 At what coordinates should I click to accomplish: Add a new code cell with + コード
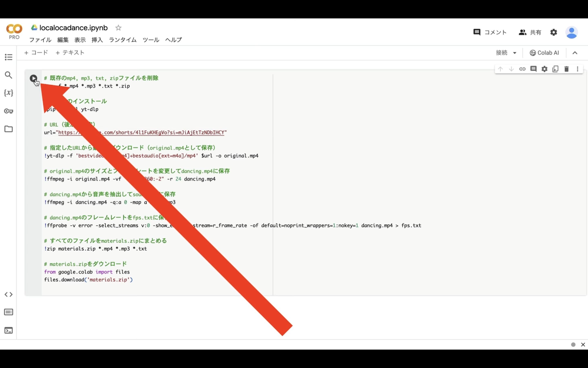pos(36,53)
